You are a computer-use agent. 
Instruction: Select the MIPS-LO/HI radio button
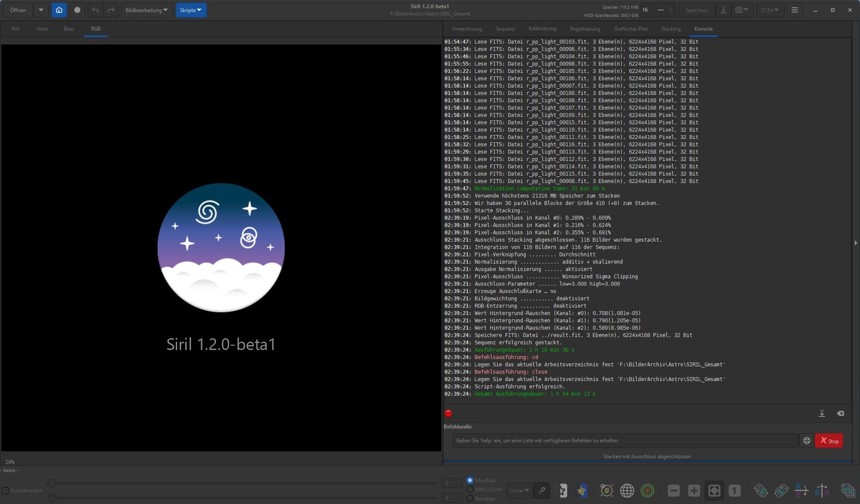pyautogui.click(x=470, y=489)
